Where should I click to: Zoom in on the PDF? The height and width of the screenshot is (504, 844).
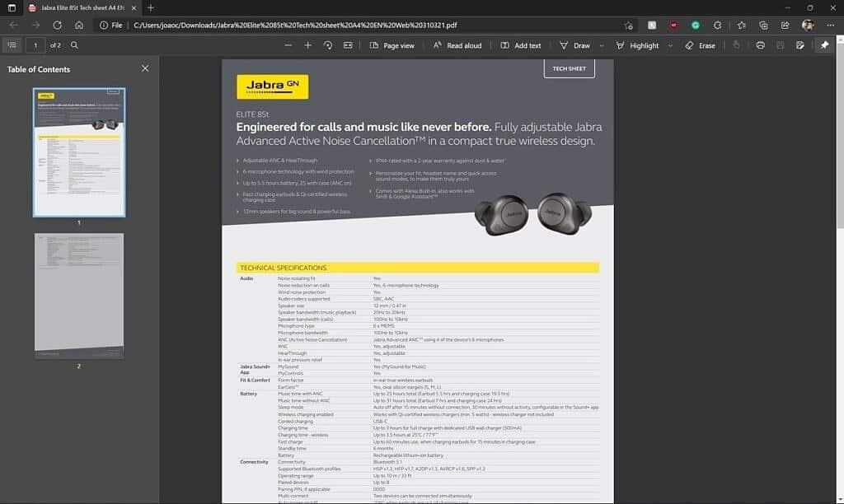click(x=308, y=45)
